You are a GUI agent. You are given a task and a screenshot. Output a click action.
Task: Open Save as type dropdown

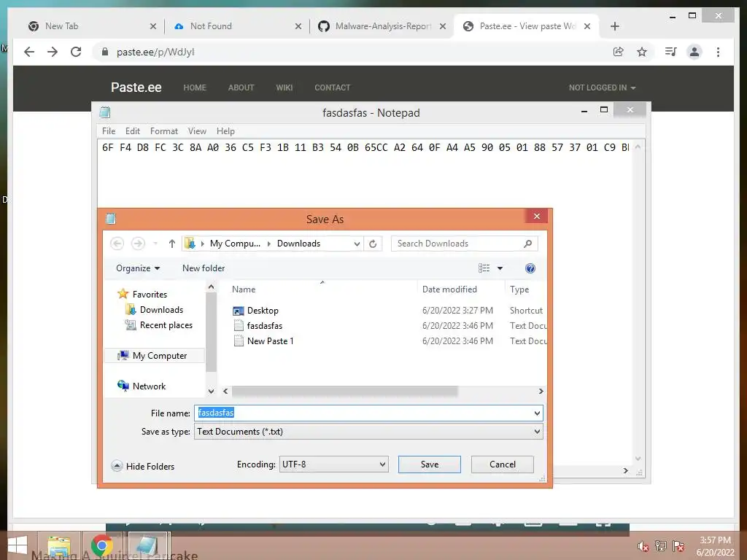(x=368, y=432)
